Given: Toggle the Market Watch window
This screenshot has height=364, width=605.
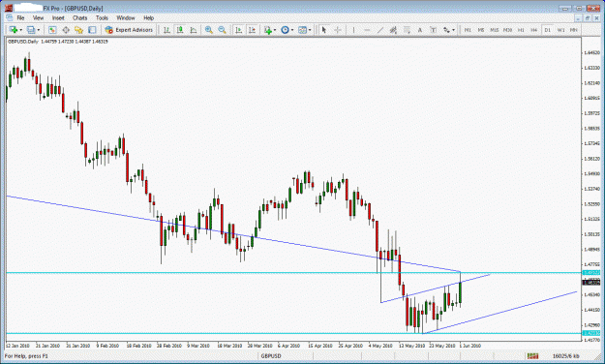Looking at the screenshot, I should 52,30.
